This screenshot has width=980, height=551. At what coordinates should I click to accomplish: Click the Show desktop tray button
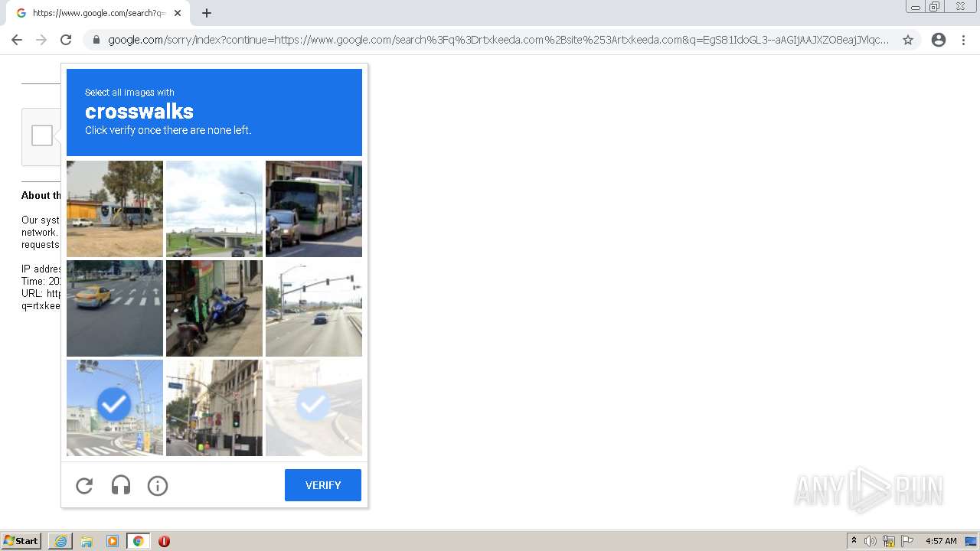point(971,541)
